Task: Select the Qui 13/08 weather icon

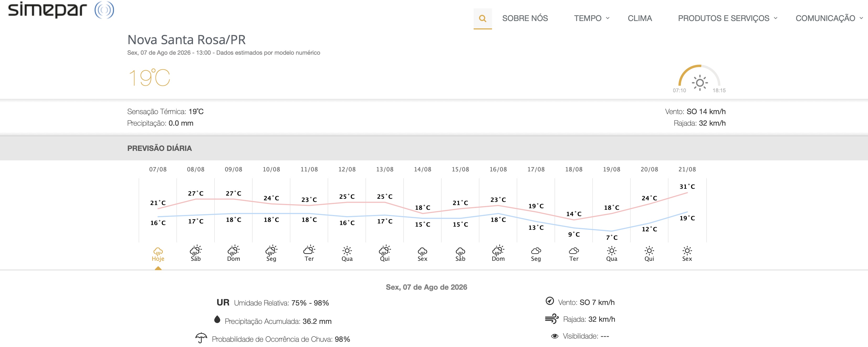Action: (x=385, y=251)
